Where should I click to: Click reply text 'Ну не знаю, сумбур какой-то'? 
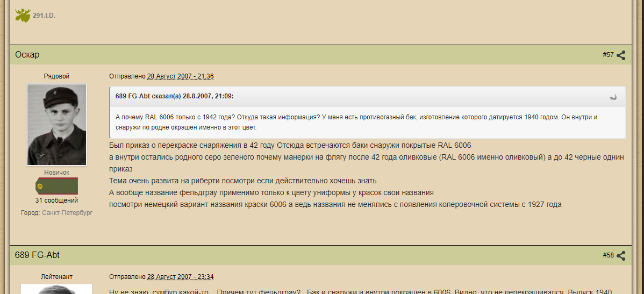point(361,291)
